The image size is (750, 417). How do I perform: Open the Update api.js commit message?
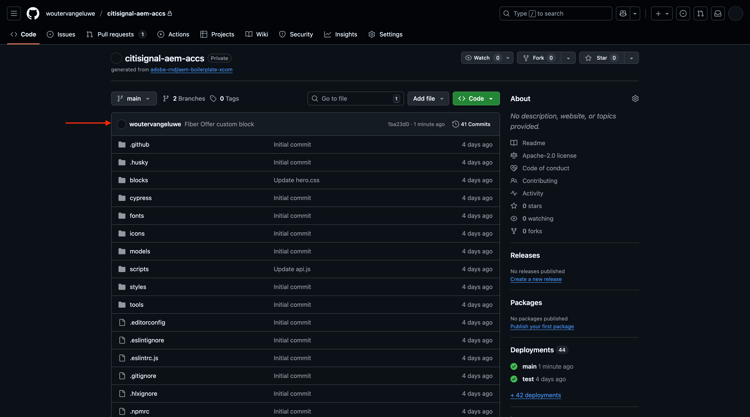click(292, 269)
